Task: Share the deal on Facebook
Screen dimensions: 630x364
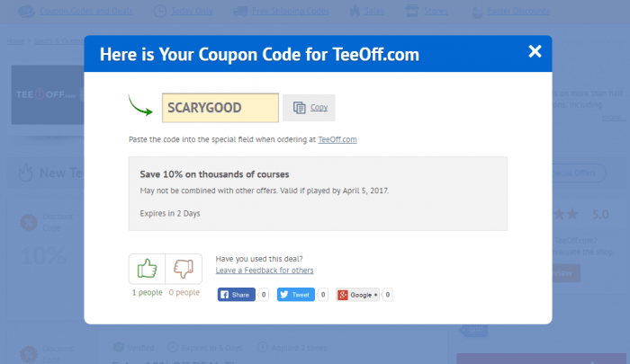Action: click(236, 295)
